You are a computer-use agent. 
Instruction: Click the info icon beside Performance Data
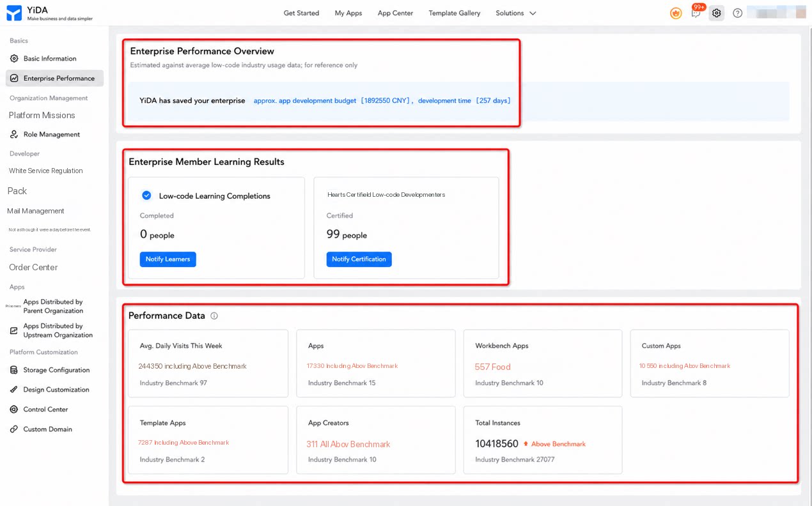pos(214,316)
